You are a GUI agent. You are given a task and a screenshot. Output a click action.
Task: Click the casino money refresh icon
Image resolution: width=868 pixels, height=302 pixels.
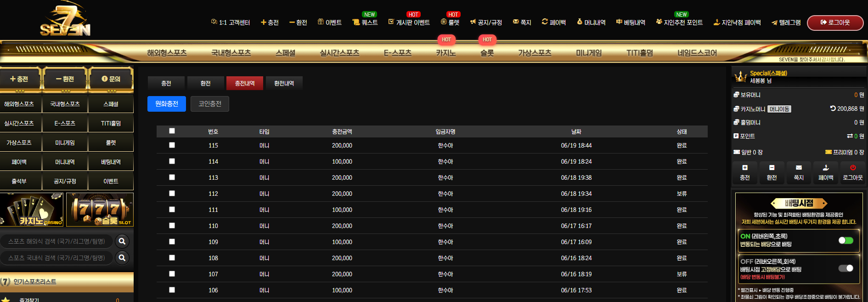coord(833,108)
